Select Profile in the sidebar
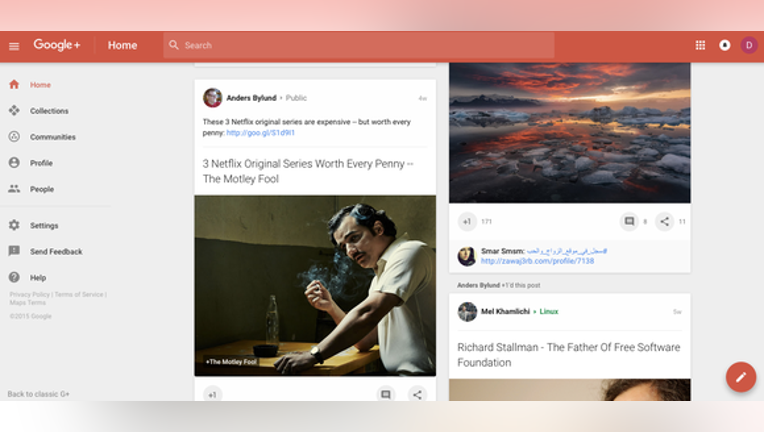This screenshot has height=432, width=764. 41,163
